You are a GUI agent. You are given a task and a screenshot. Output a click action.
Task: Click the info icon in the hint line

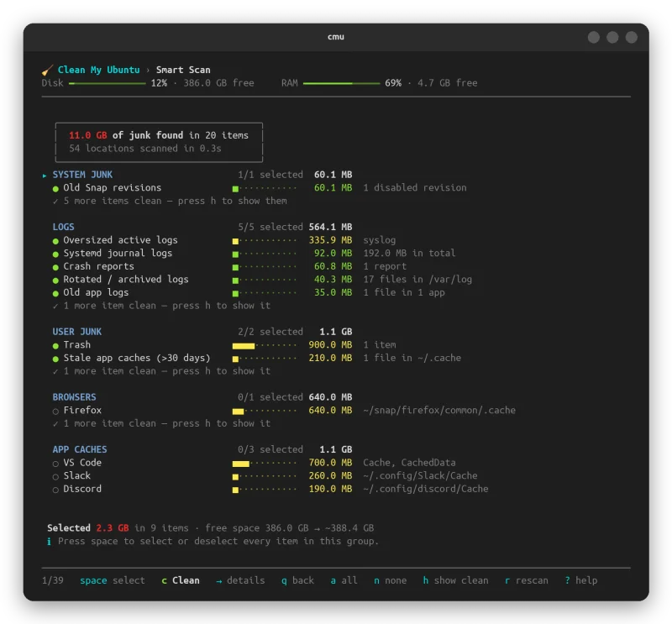click(49, 542)
